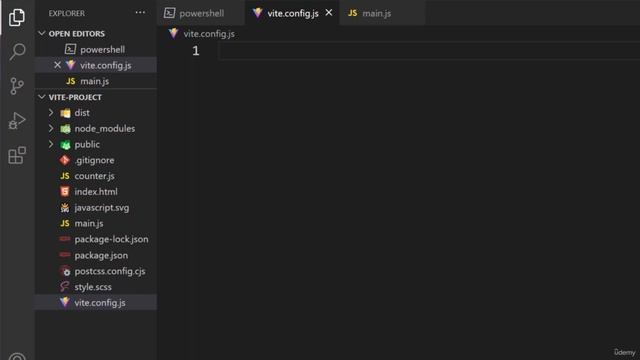Viewport: 640px width, 360px height.
Task: Expand the node_modules folder
Action: 51,129
